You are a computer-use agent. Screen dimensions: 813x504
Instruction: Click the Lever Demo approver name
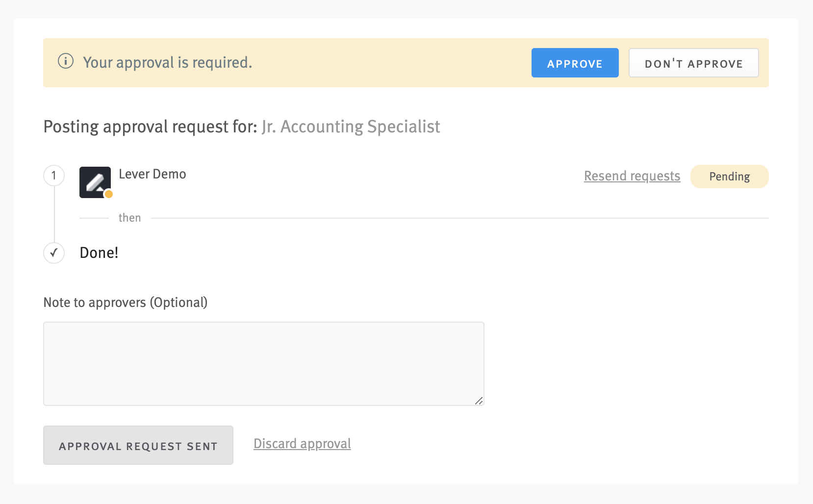(152, 174)
